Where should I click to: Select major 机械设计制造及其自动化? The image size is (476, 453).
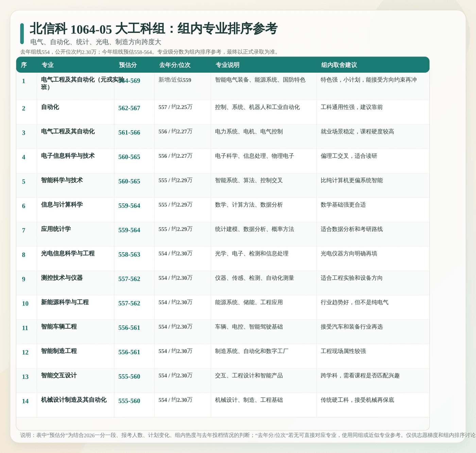coord(74,400)
